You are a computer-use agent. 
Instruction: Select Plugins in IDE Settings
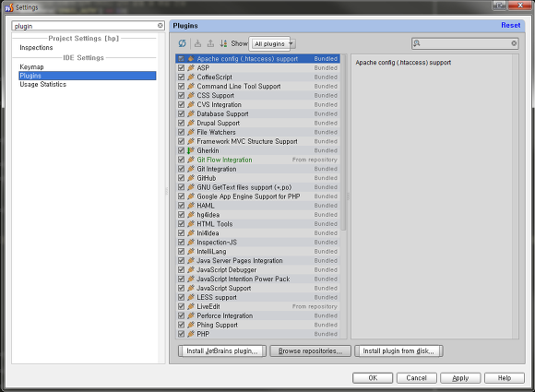[88, 76]
